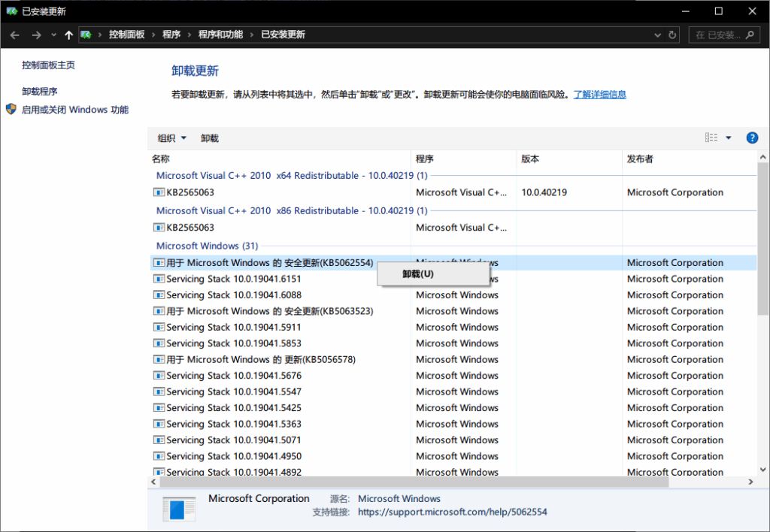Expand chevron after 程序和功能 breadcrumb
Image resolution: width=770 pixels, height=532 pixels.
(x=252, y=35)
